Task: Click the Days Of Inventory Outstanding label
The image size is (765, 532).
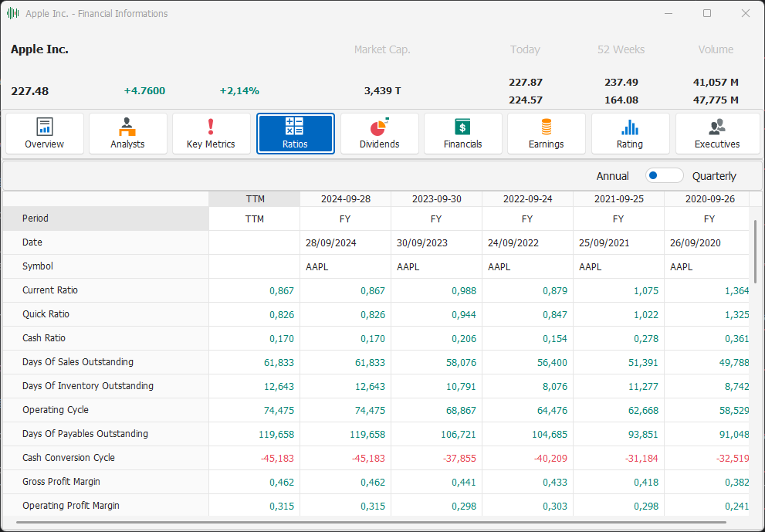Action: click(88, 385)
